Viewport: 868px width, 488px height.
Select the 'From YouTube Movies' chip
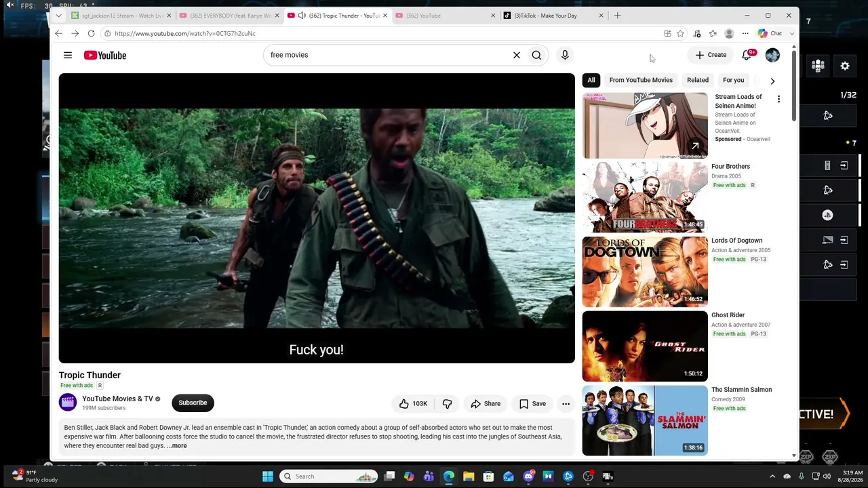point(641,80)
